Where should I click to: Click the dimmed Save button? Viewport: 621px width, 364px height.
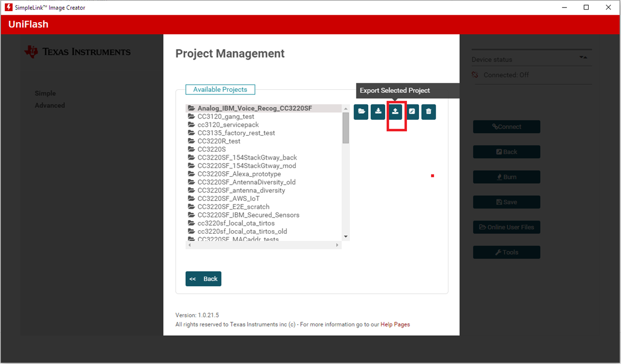point(506,202)
